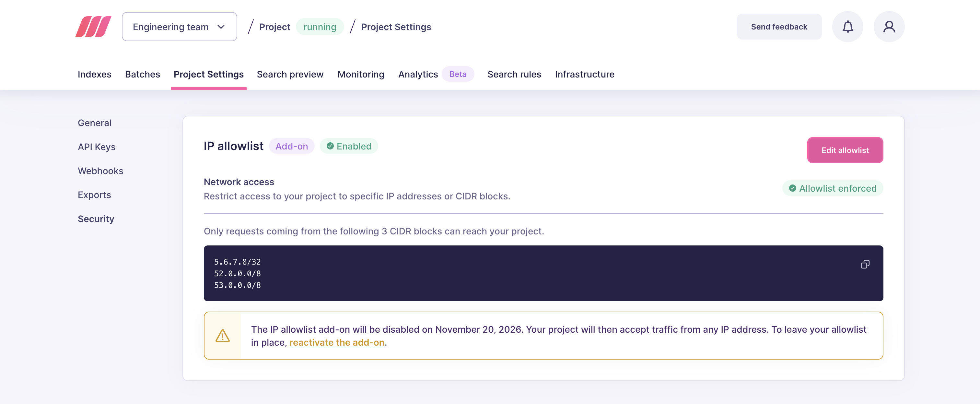Viewport: 980px width, 404px height.
Task: Open Webhooks in sidebar
Action: (100, 171)
